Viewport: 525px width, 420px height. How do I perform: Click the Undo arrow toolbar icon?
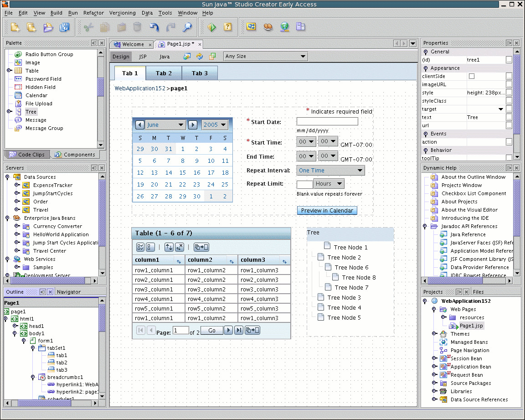point(154,27)
